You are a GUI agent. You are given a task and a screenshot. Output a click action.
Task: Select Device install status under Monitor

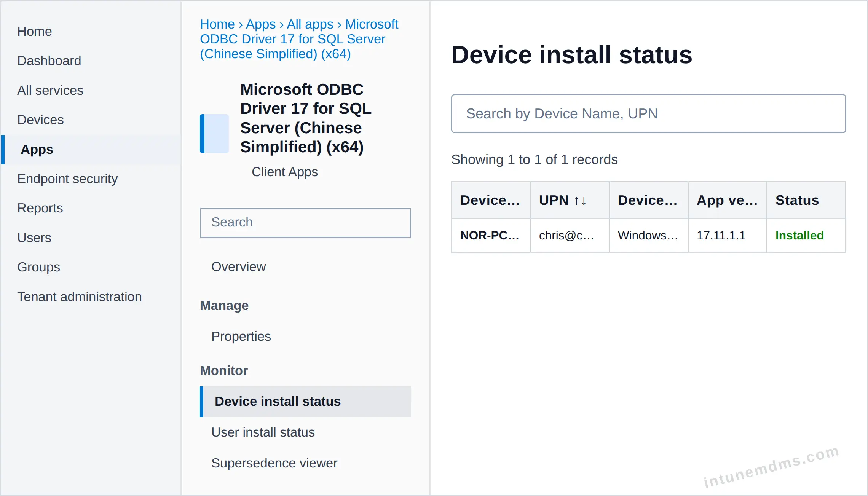(x=305, y=402)
